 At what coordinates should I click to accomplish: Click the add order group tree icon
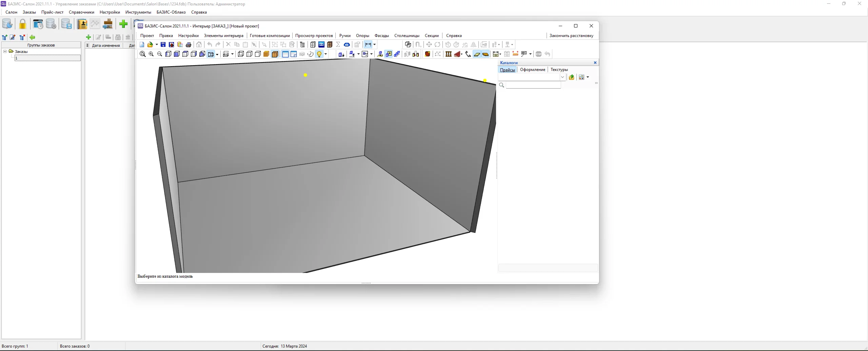coord(5,37)
